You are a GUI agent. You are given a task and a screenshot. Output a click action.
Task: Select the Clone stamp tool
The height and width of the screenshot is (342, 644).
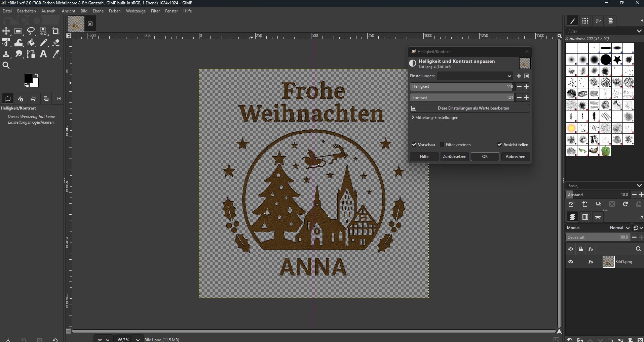(x=6, y=54)
